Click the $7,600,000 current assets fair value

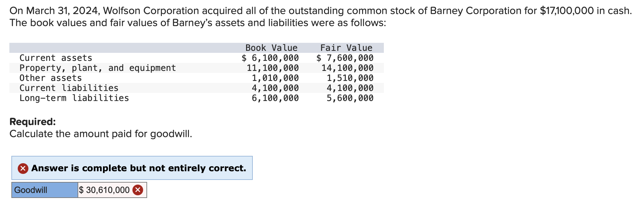tap(345, 58)
